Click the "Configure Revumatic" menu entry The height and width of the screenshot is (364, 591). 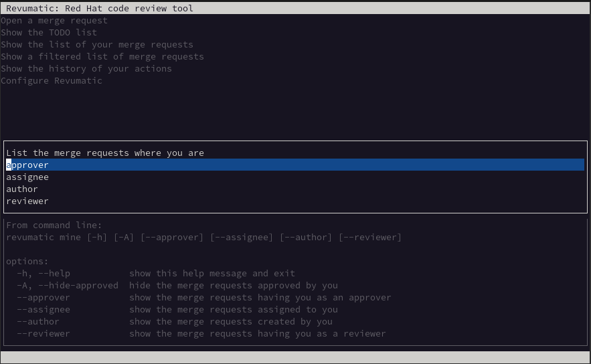pyautogui.click(x=52, y=81)
